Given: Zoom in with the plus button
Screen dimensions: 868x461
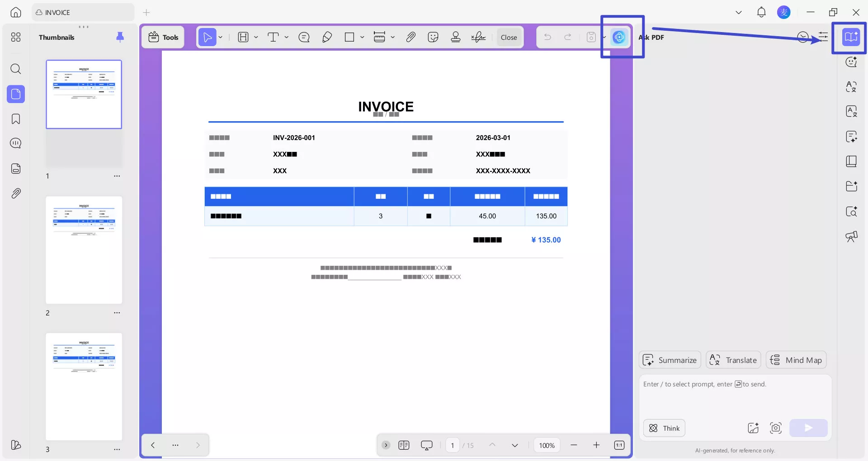Looking at the screenshot, I should click(596, 445).
